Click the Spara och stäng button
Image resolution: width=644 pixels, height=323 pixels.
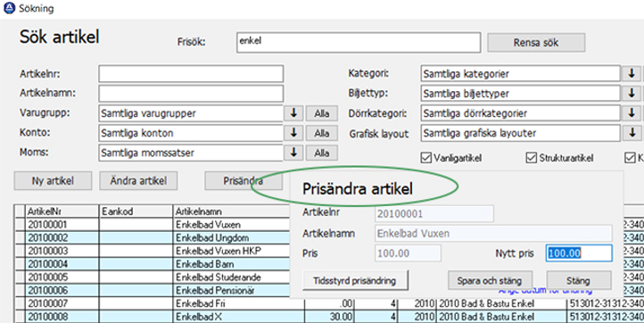coord(490,281)
